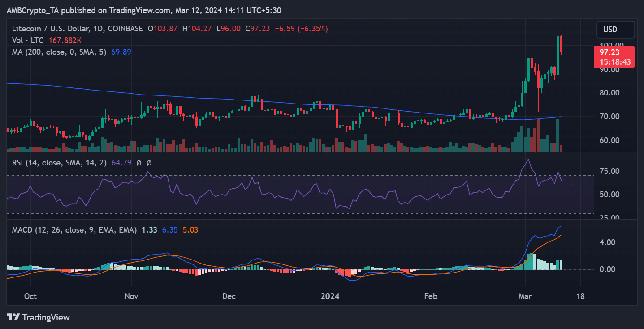Click the 18 date label on time axis
644x329 pixels.
click(580, 297)
